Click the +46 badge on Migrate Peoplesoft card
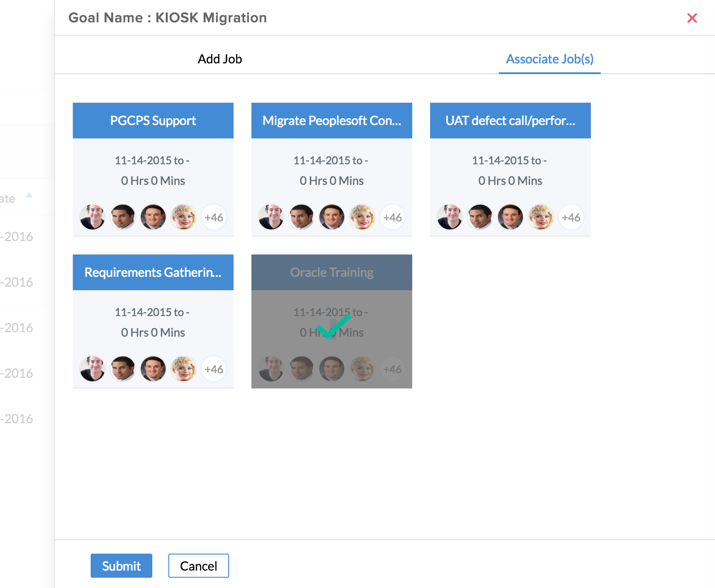The image size is (715, 588). pyautogui.click(x=393, y=217)
